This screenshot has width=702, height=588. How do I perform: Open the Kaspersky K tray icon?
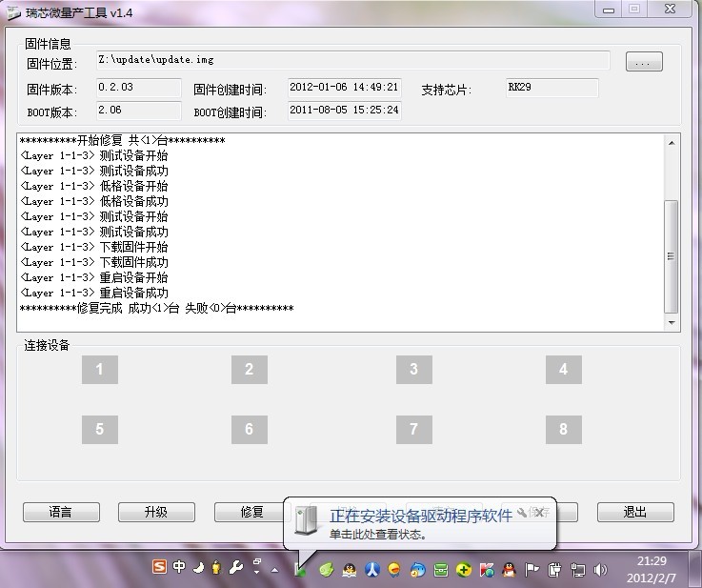[487, 570]
